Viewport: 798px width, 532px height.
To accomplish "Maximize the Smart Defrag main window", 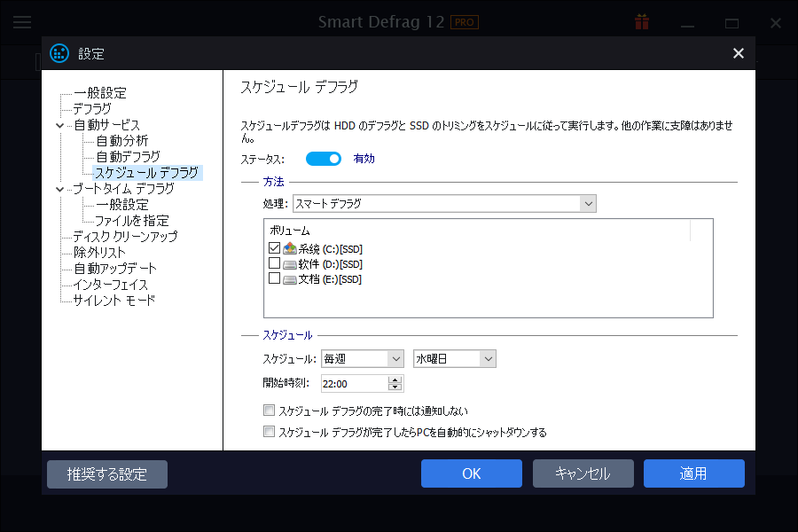I will tap(731, 23).
